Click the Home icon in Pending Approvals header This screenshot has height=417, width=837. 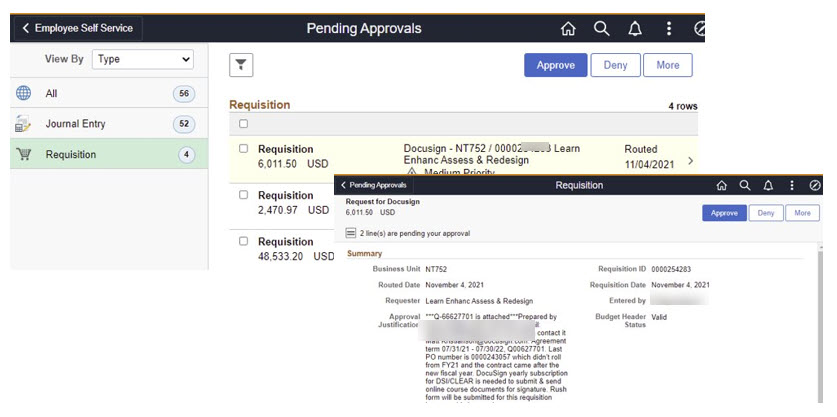(x=568, y=29)
